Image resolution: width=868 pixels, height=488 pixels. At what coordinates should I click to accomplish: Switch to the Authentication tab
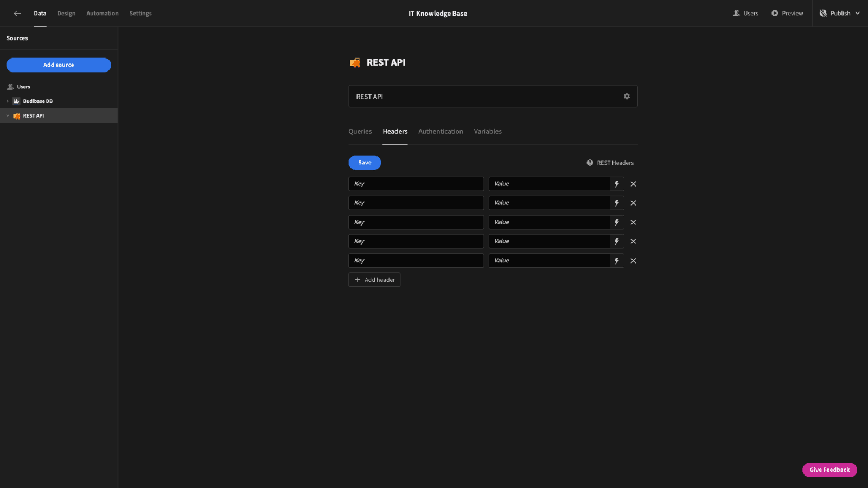441,132
